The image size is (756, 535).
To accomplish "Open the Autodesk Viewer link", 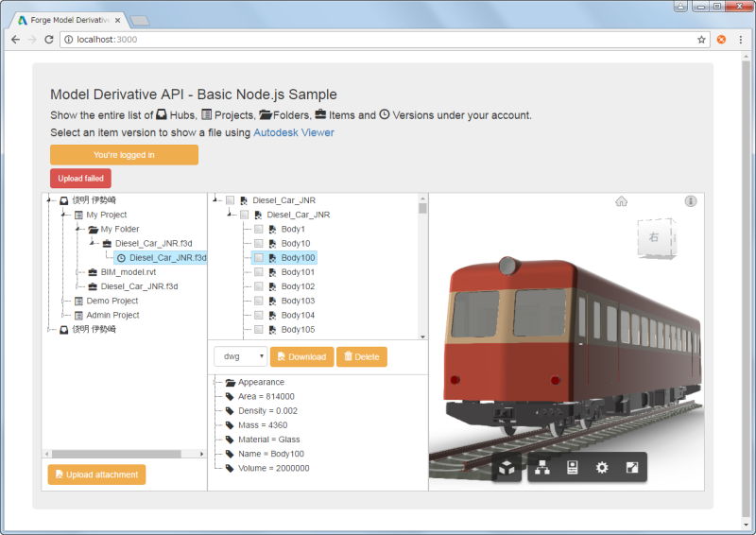I will click(x=294, y=132).
